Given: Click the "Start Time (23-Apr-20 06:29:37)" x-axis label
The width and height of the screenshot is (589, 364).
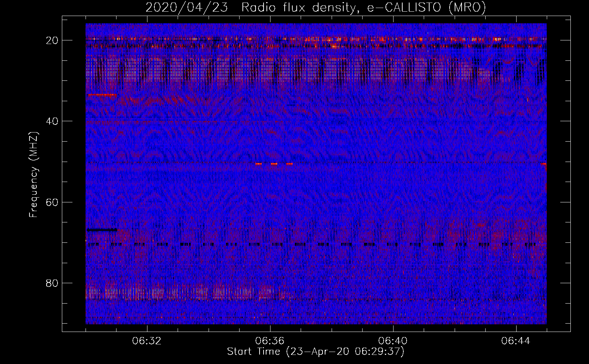Looking at the screenshot, I should 316,352.
